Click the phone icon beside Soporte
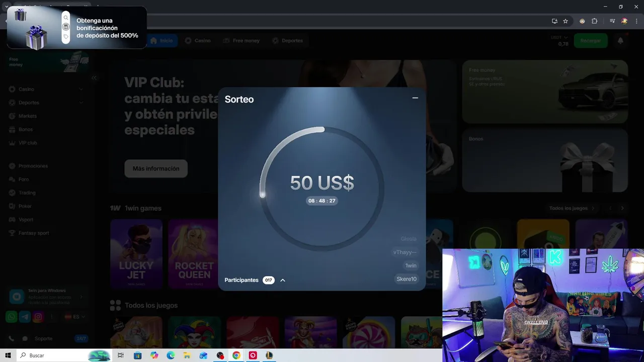 (x=11, y=338)
